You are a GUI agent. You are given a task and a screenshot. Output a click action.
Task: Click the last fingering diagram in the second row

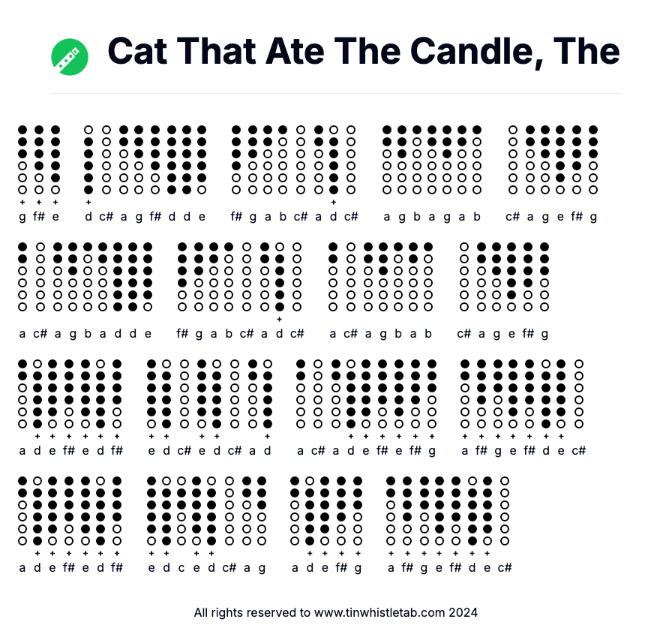point(544,276)
